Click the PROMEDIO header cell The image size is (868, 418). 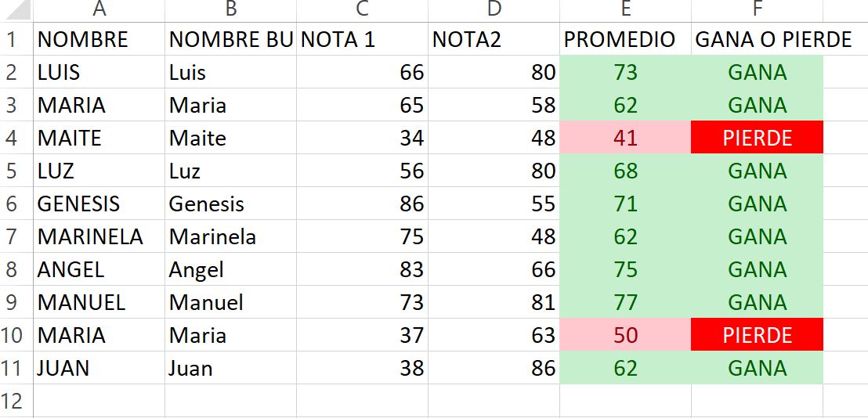[x=625, y=39]
